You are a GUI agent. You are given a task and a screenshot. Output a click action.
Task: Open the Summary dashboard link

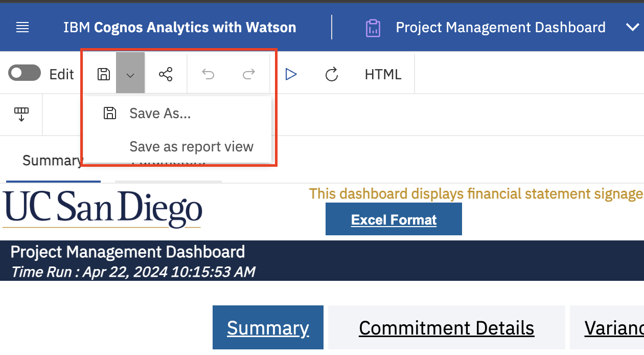[268, 328]
